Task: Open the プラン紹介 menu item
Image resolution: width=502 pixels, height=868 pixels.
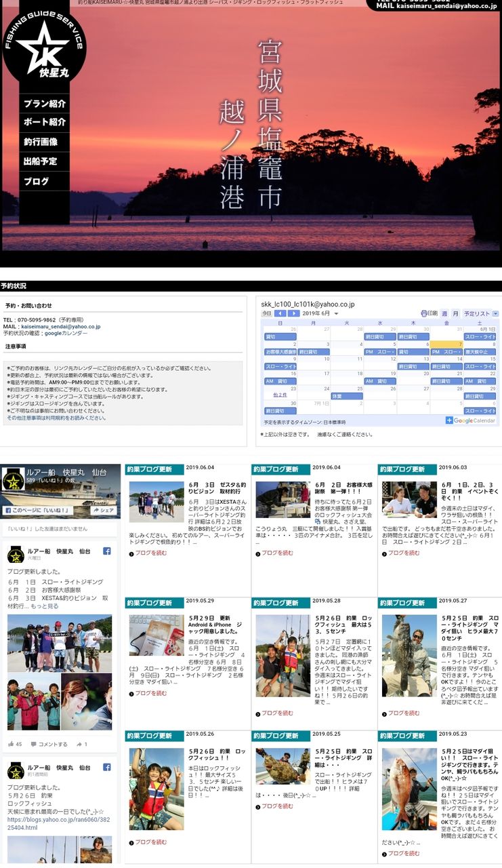Action: (44, 104)
